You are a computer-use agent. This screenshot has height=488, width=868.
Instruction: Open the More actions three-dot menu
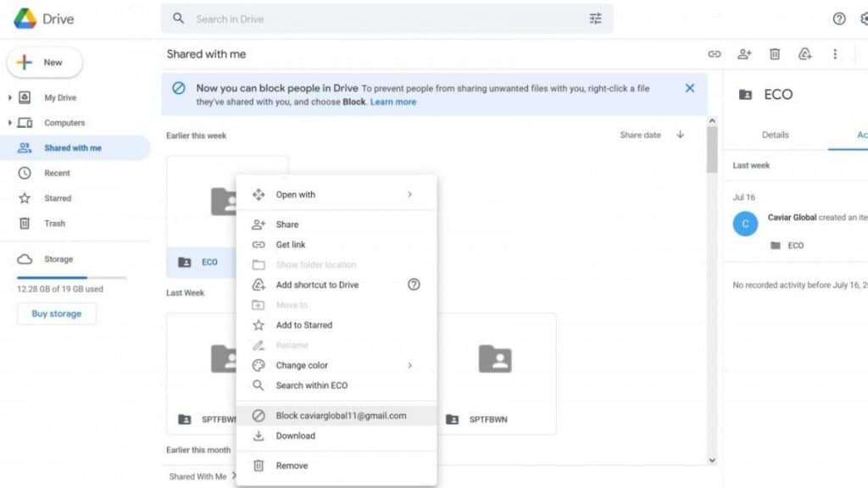(x=835, y=53)
